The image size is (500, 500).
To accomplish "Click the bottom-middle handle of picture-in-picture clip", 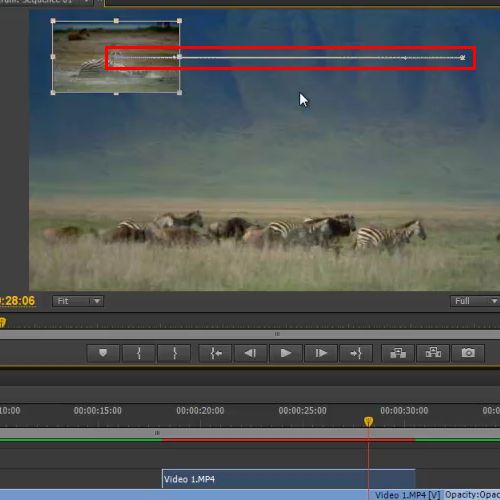I will (x=116, y=93).
